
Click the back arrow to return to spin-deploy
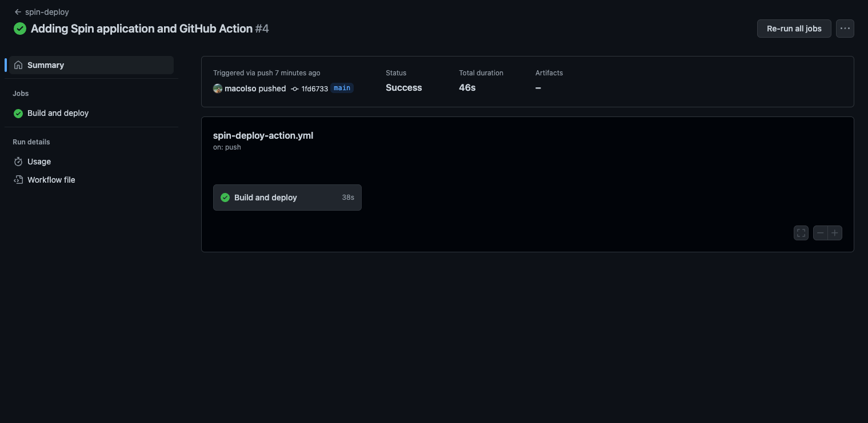pyautogui.click(x=18, y=11)
